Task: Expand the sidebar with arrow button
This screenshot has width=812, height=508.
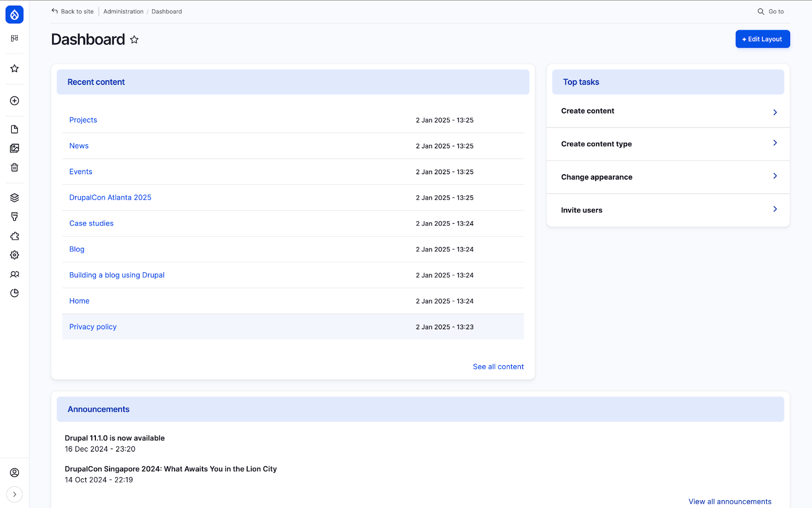Action: tap(14, 494)
